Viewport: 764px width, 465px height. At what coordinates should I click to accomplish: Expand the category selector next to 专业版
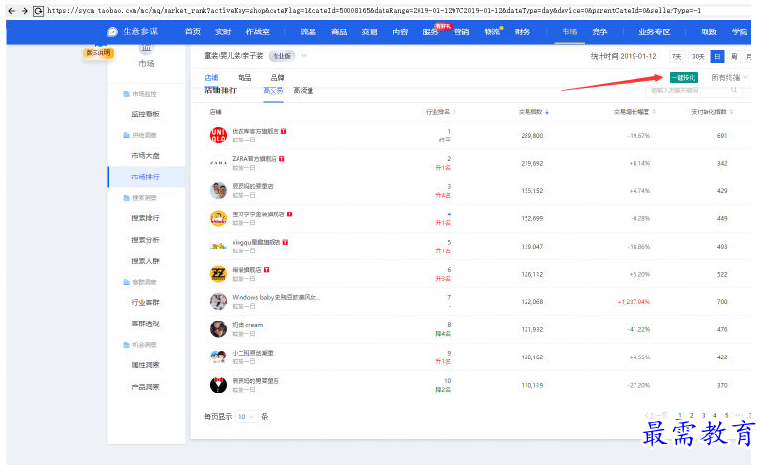coord(304,56)
